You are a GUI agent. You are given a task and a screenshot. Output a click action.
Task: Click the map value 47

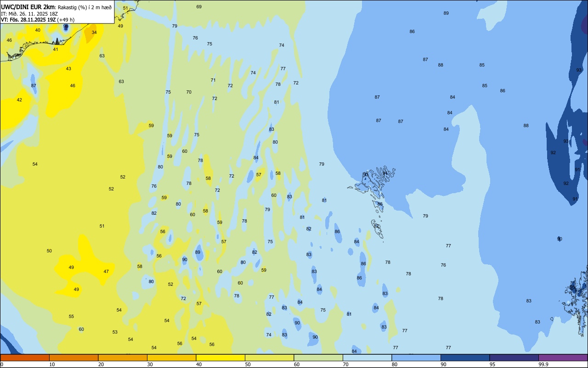point(106,272)
